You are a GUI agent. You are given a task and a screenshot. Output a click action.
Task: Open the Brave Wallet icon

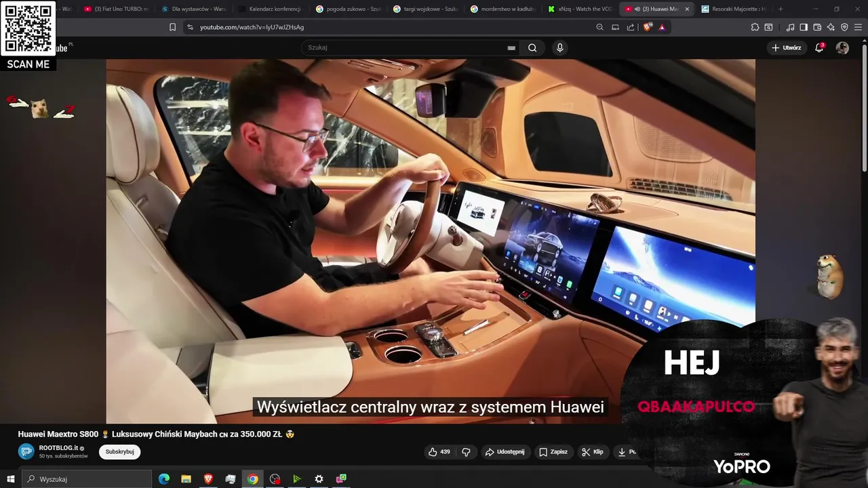tap(817, 27)
